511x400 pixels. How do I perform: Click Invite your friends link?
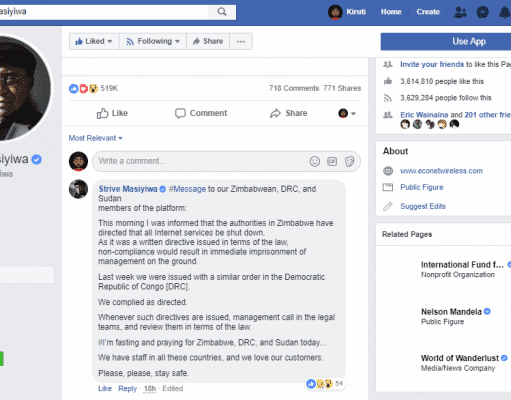point(432,64)
